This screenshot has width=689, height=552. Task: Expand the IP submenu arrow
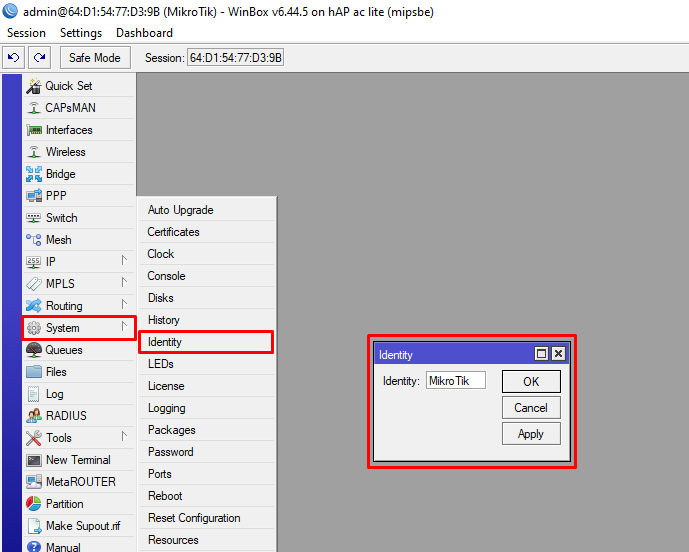coord(124,262)
